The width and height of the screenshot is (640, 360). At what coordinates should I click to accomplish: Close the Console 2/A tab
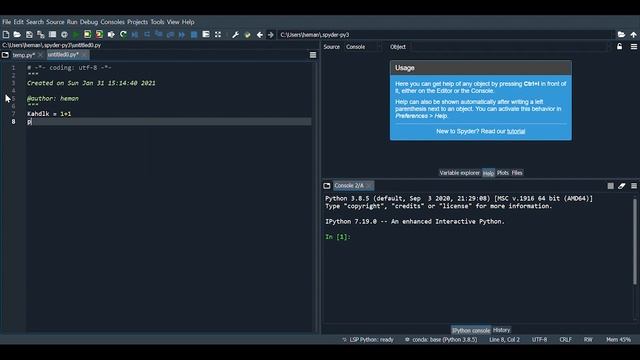click(369, 186)
